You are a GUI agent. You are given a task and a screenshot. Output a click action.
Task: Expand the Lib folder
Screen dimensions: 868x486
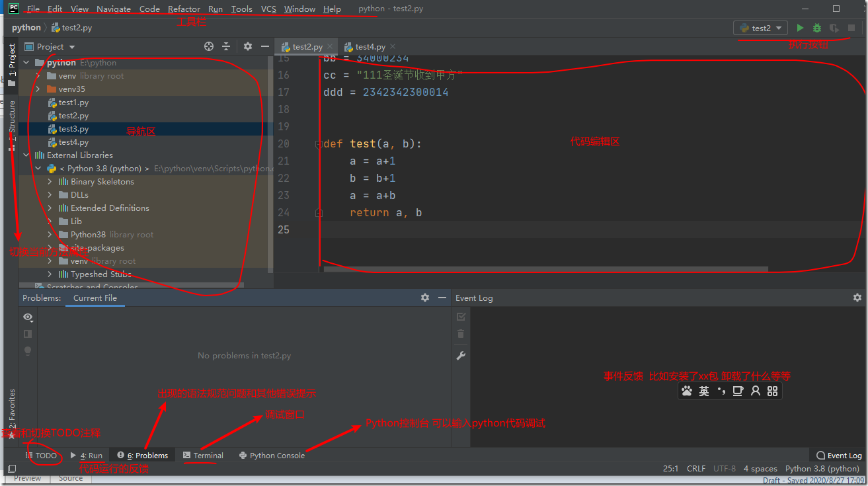pyautogui.click(x=50, y=222)
